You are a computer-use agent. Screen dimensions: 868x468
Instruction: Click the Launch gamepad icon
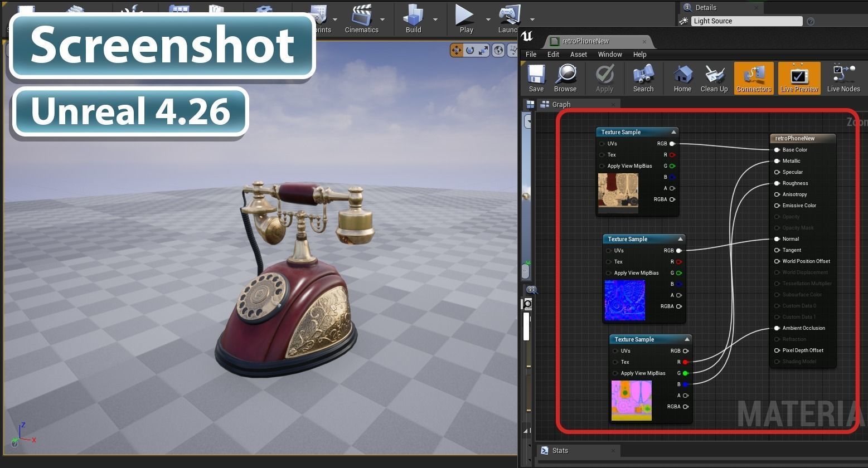(509, 15)
